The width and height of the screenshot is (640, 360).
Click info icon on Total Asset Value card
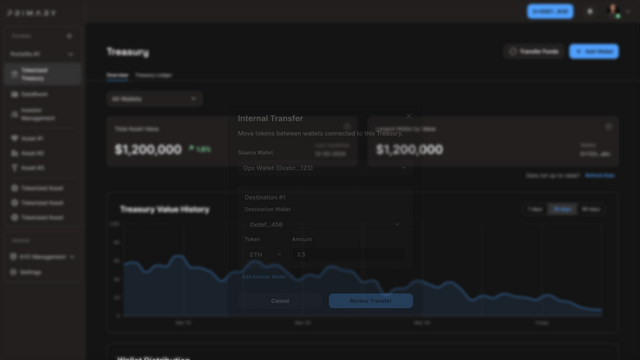coord(347,127)
